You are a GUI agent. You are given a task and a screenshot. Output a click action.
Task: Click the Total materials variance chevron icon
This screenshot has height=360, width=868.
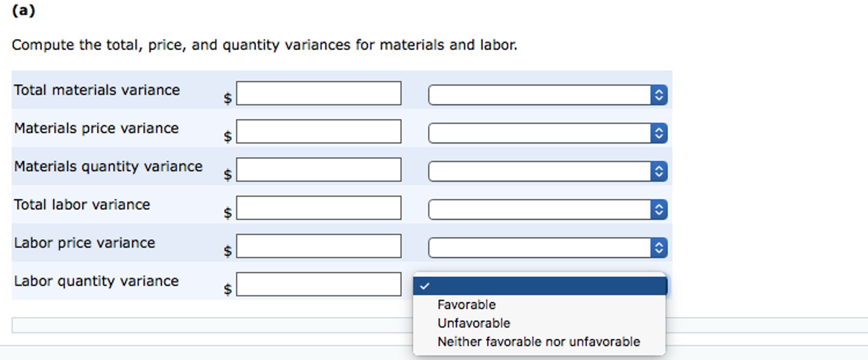tap(658, 94)
